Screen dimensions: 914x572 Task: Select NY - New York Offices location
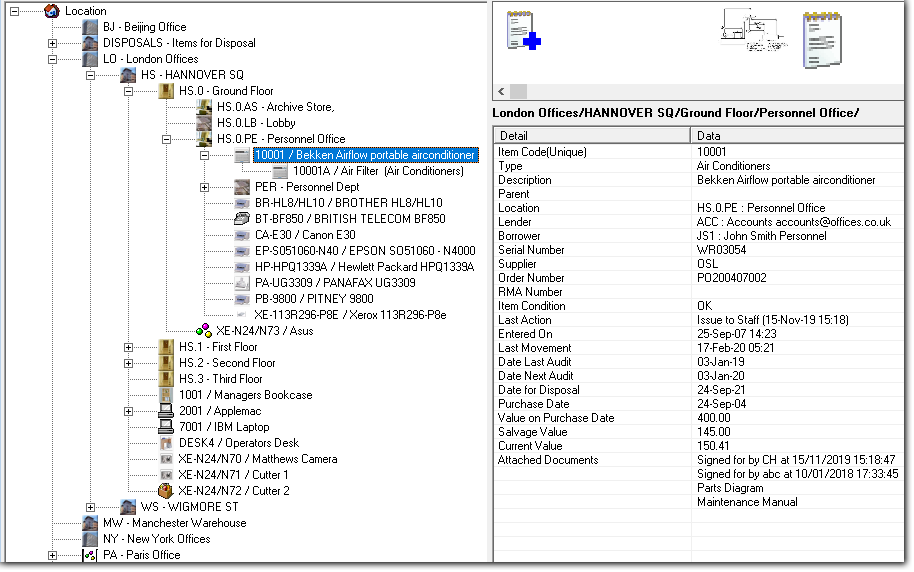tap(156, 539)
